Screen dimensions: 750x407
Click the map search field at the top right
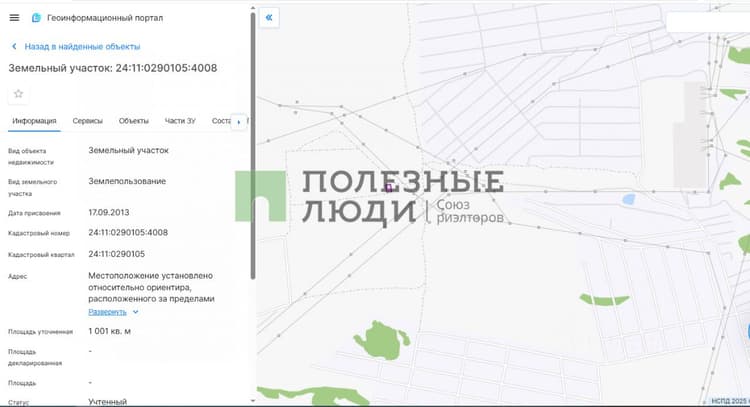708,22
